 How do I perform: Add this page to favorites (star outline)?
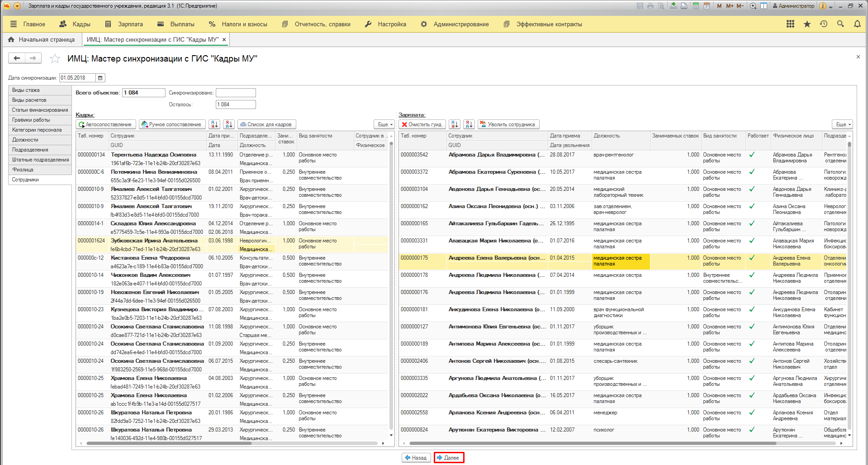55,58
